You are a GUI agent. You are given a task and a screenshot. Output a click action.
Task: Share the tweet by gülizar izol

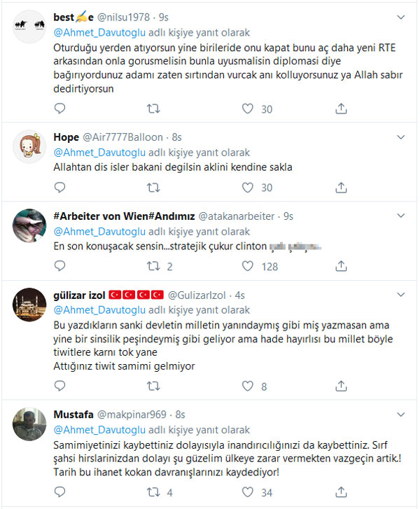point(341,386)
